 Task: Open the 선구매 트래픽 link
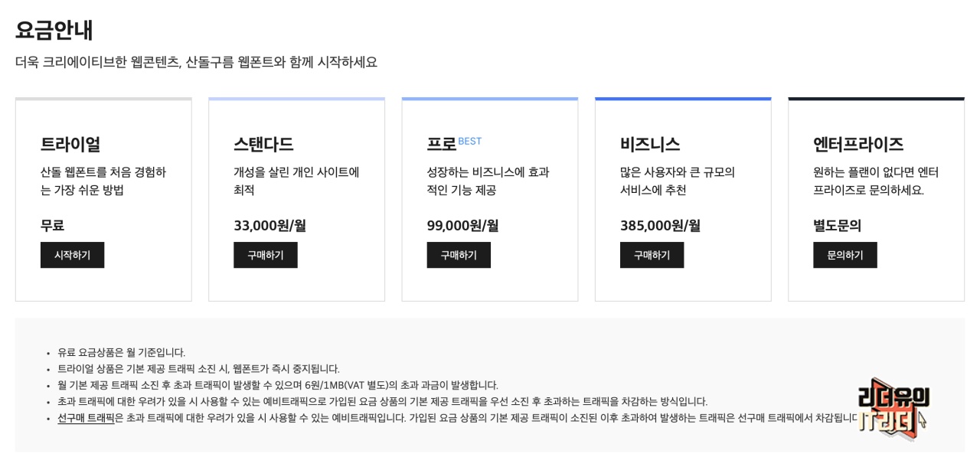pyautogui.click(x=86, y=418)
